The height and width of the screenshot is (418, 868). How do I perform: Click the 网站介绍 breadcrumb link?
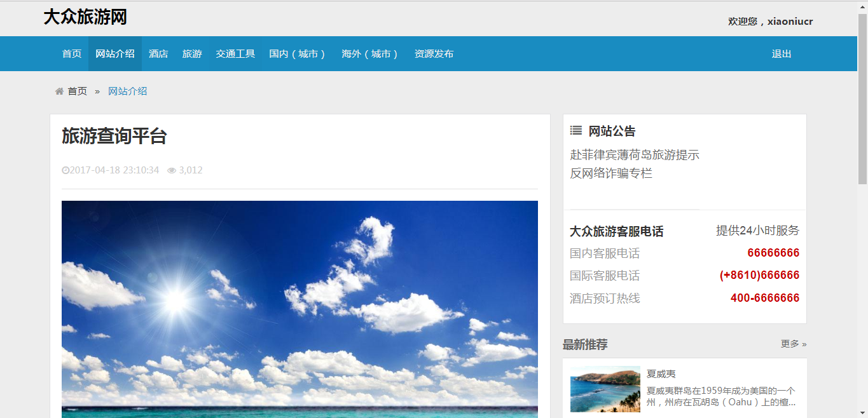[x=127, y=91]
